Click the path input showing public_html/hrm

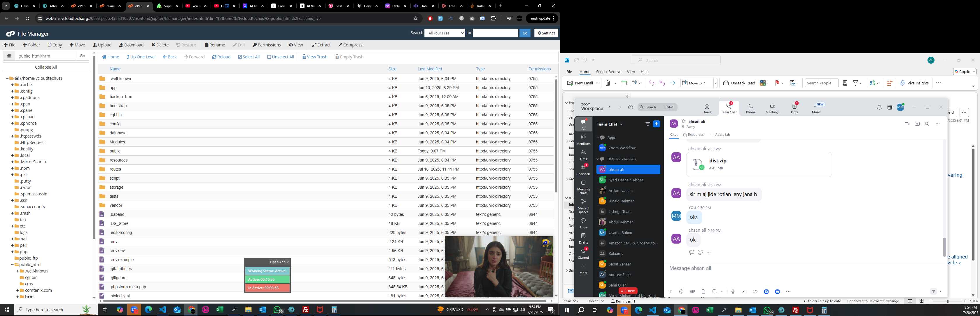coord(45,56)
